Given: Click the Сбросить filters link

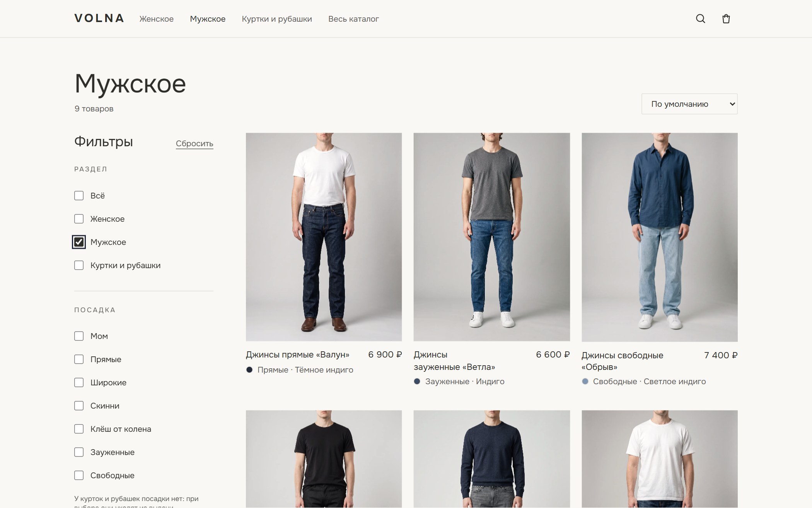Looking at the screenshot, I should (194, 144).
